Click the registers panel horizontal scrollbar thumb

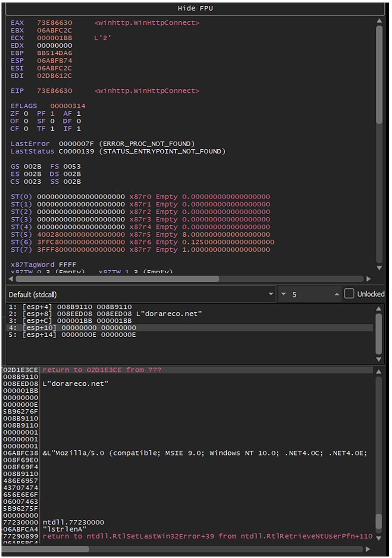[117, 279]
